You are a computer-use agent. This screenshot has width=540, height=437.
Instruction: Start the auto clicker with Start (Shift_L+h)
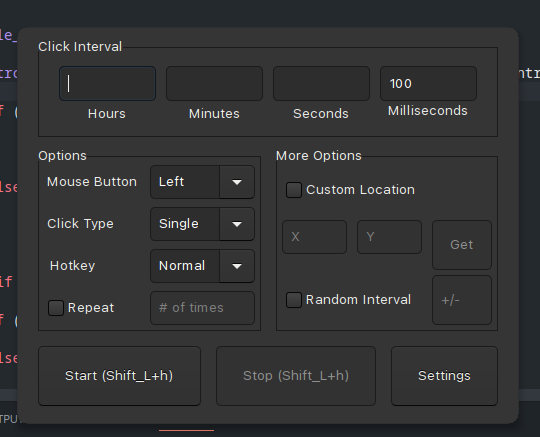pos(120,376)
